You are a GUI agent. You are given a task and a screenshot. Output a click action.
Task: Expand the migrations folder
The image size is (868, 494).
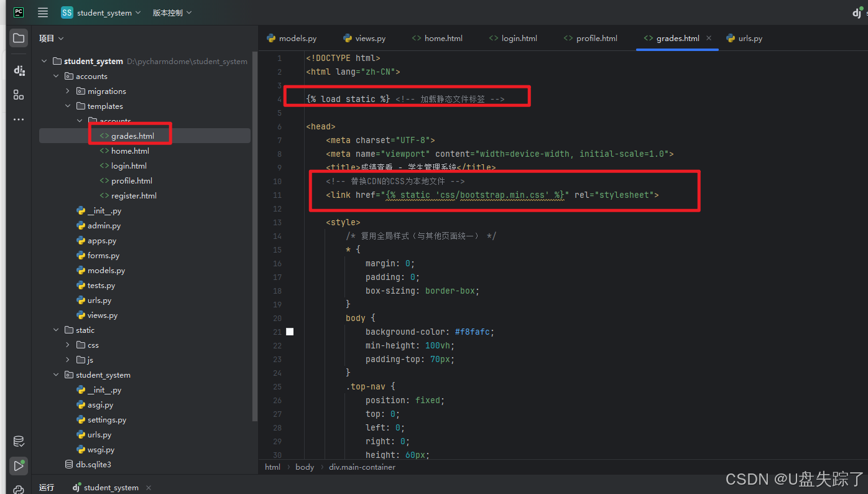coord(68,91)
